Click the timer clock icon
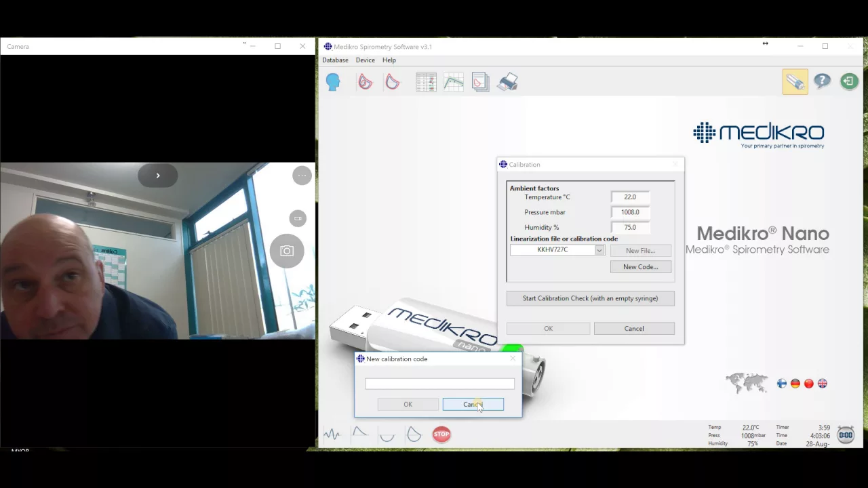The height and width of the screenshot is (488, 868). 846,434
